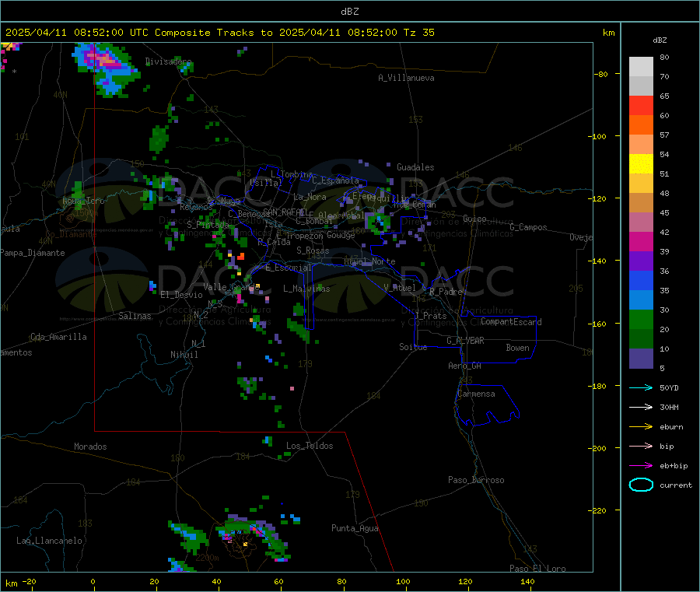Click the orange-red high-reflectivity cell near R_Caida
This screenshot has width=700, height=592.
pos(240,256)
